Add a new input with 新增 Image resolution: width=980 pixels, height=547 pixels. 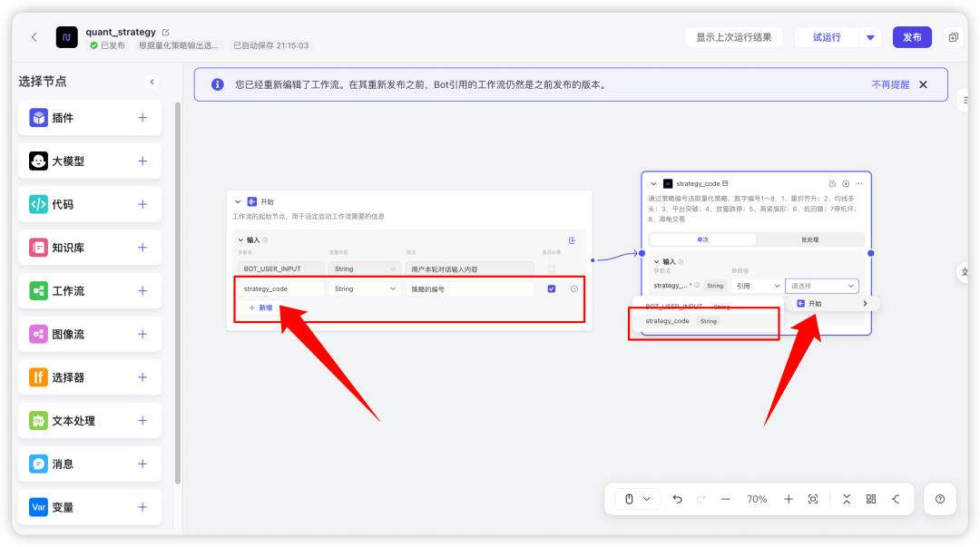[x=260, y=308]
